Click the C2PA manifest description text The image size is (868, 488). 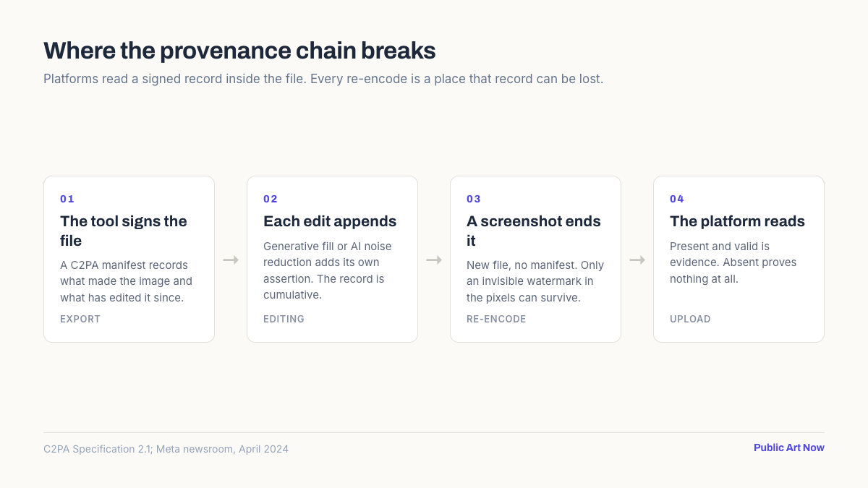pos(126,281)
